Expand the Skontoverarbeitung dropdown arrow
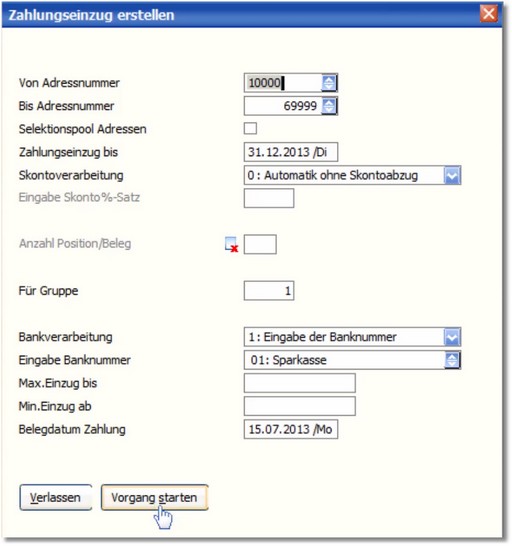The width and height of the screenshot is (512, 546). pos(452,175)
